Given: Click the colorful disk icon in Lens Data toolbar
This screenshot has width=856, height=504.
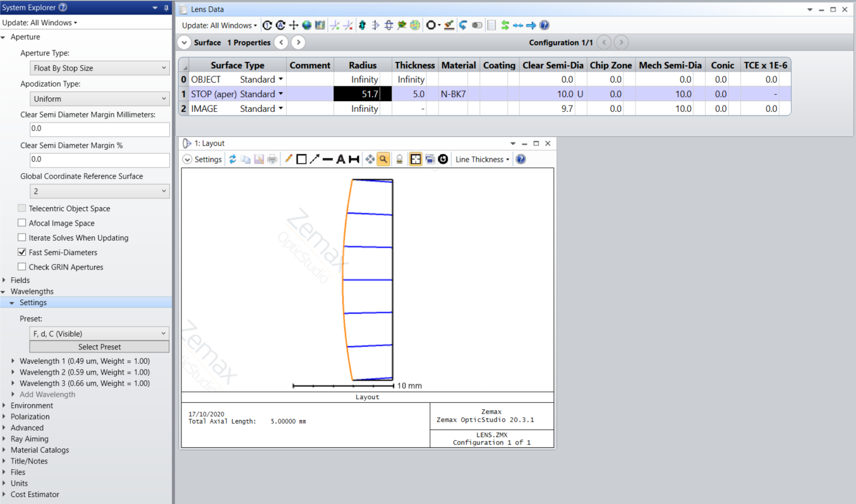Looking at the screenshot, I should [x=415, y=25].
